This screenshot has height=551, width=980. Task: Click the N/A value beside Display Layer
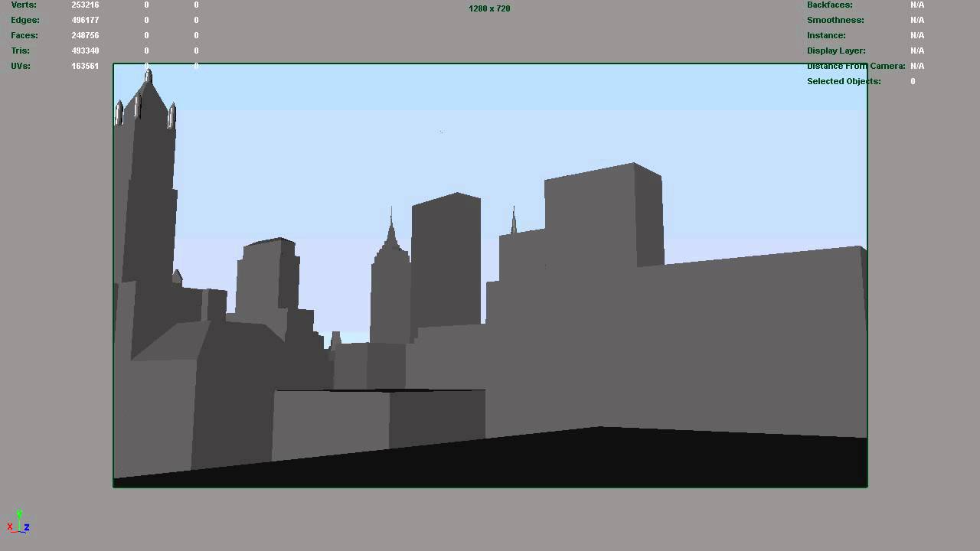click(x=917, y=51)
